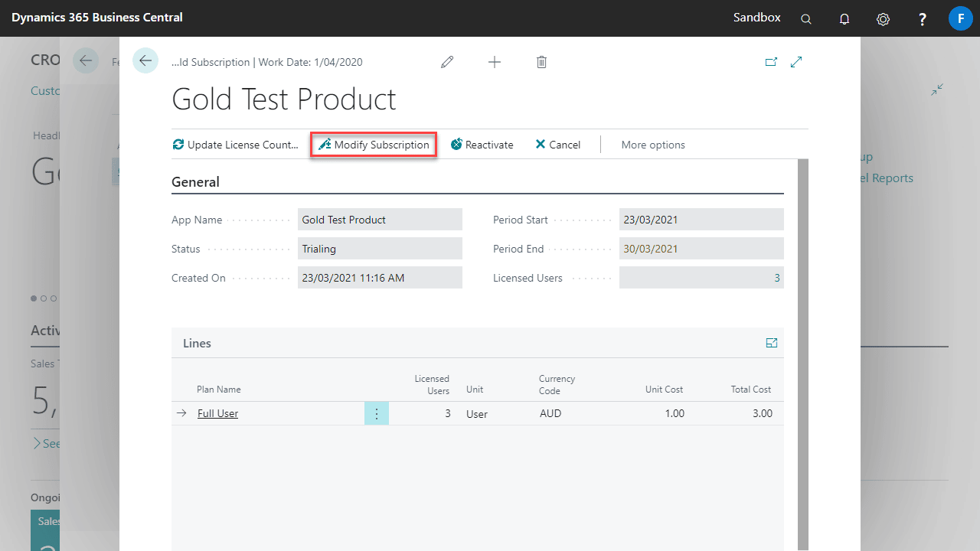Go back using the subscription page arrow

point(145,60)
